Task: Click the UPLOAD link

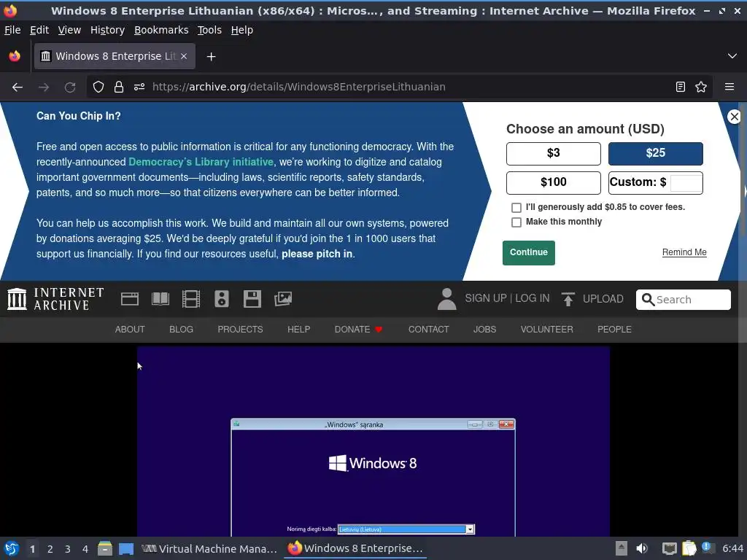Action: [x=603, y=299]
